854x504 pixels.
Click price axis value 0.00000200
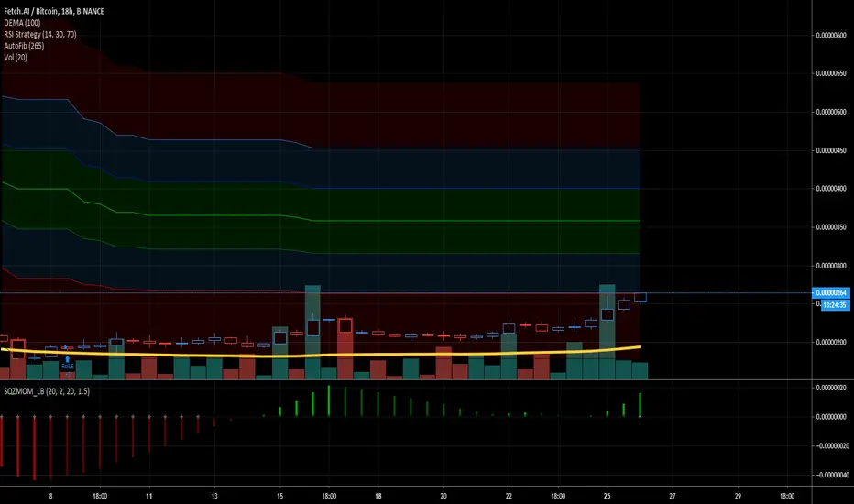click(831, 342)
